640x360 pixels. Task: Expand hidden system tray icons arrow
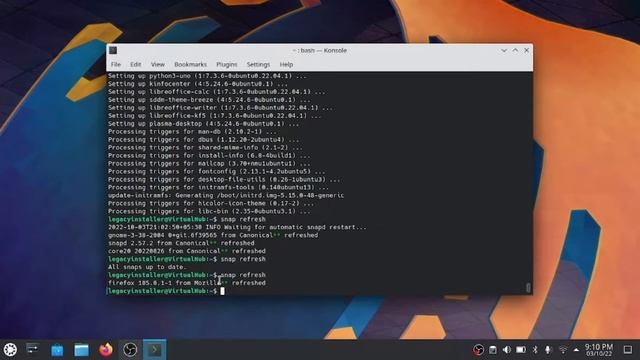576,350
